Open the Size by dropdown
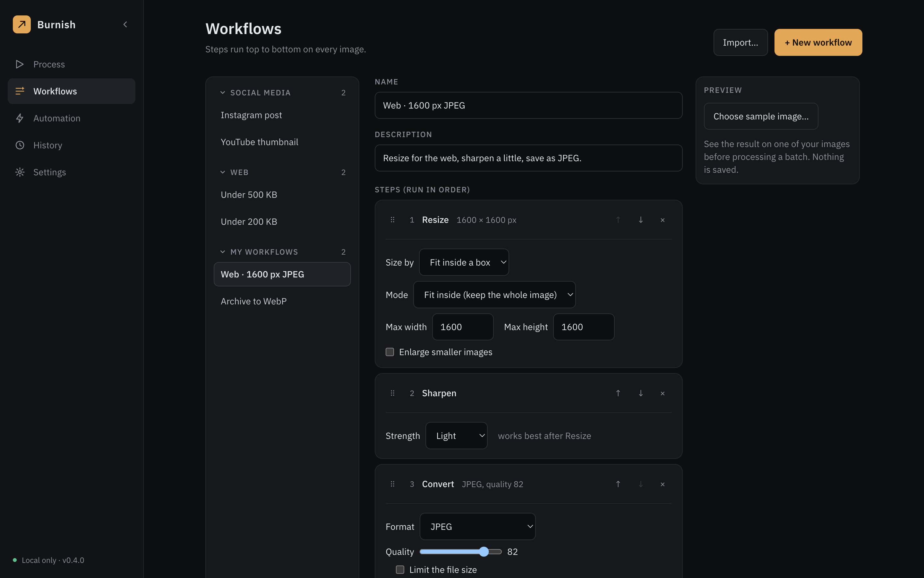 [x=464, y=262]
